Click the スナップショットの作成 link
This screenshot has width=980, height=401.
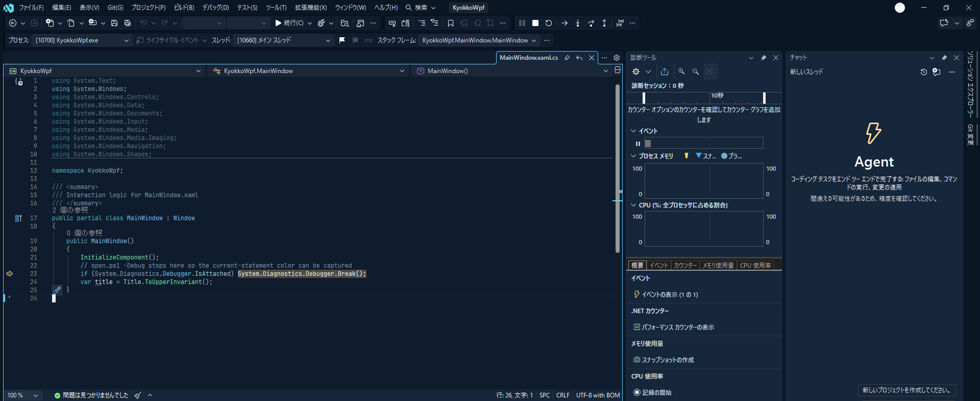(x=668, y=360)
